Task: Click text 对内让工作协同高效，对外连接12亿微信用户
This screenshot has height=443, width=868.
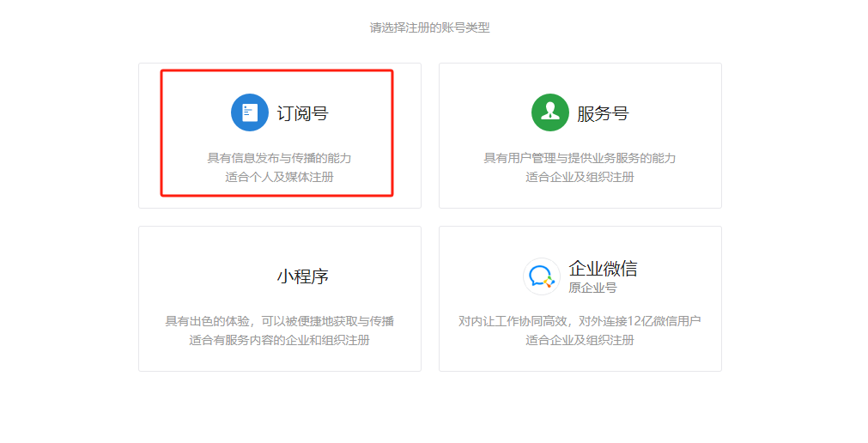Action: click(580, 321)
